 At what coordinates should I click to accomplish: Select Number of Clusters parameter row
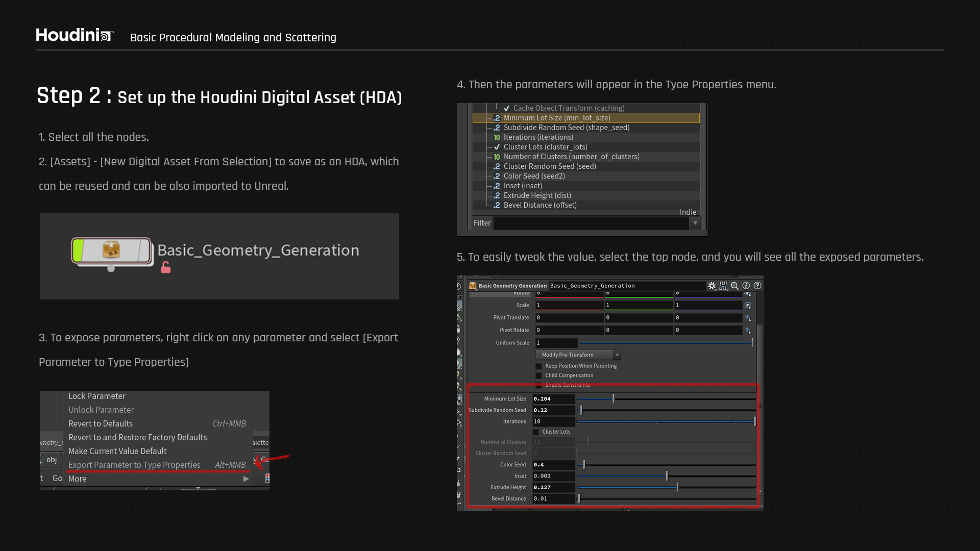point(586,157)
